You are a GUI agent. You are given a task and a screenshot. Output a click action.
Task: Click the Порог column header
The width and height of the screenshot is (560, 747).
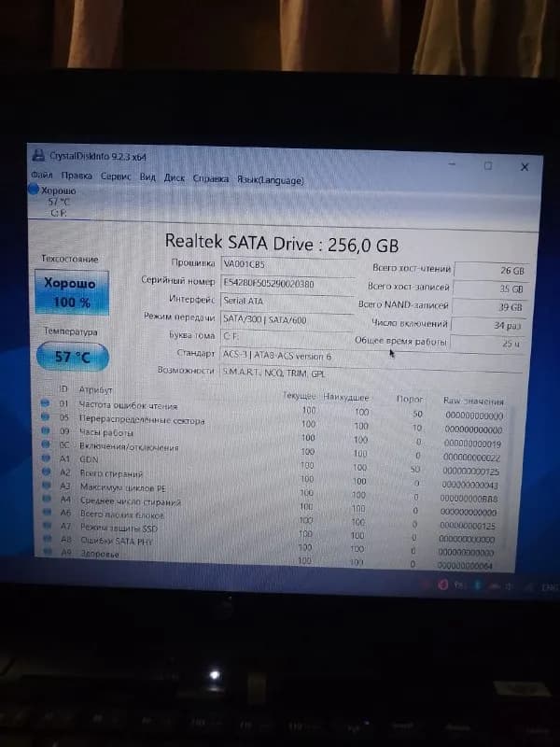pyautogui.click(x=410, y=399)
